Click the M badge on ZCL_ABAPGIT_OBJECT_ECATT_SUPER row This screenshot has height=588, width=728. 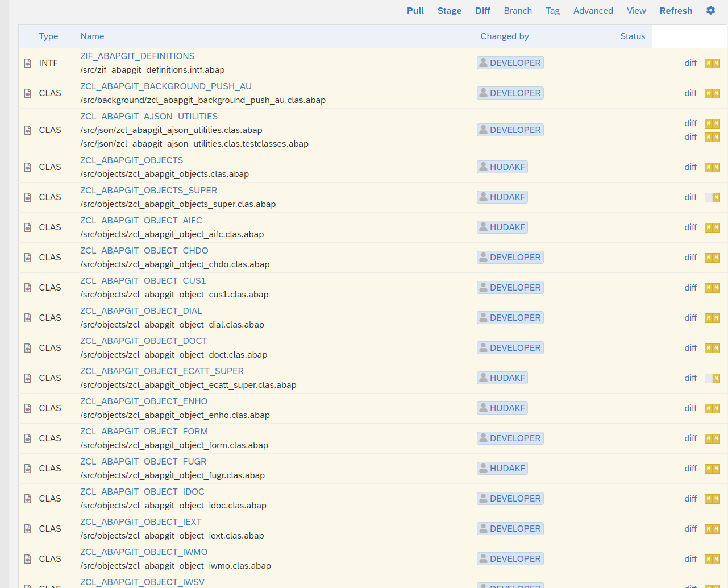coord(715,378)
